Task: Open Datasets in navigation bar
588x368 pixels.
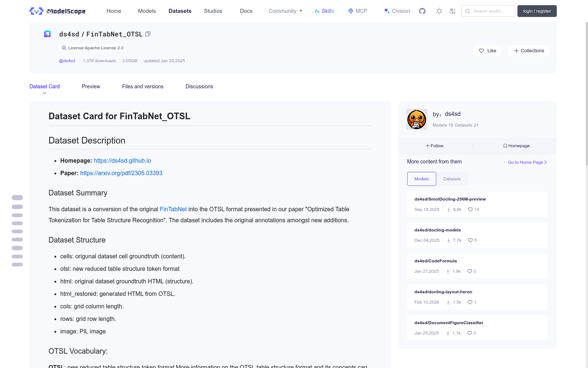Action: click(180, 11)
